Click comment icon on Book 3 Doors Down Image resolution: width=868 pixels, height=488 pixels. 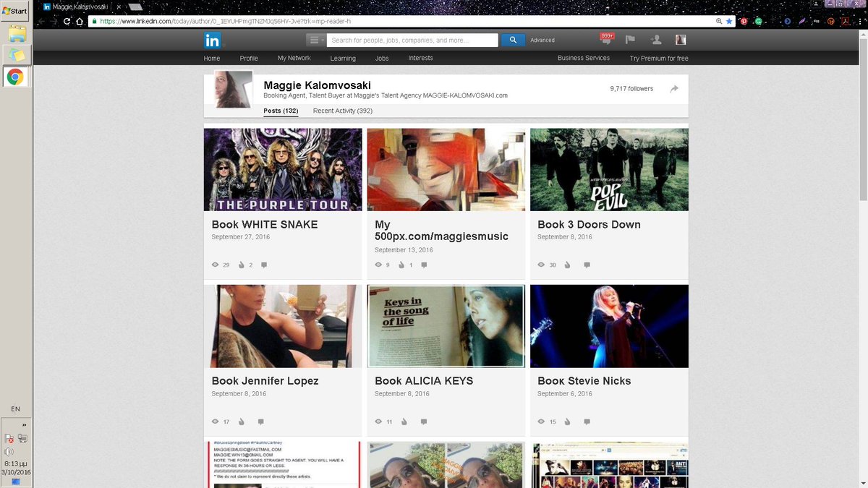pos(587,265)
